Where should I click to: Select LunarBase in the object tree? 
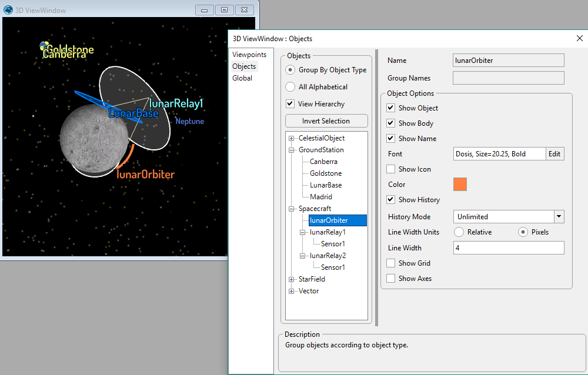point(326,185)
